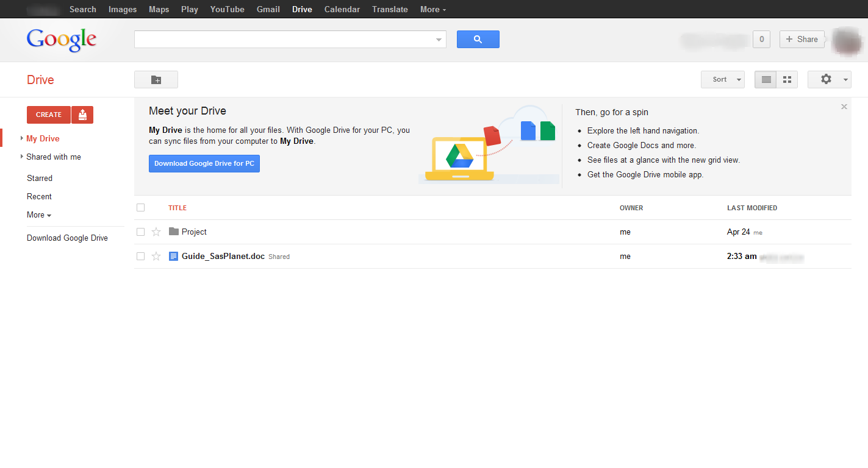Check the Project row checkbox
Image resolution: width=868 pixels, height=468 pixels.
(x=141, y=232)
